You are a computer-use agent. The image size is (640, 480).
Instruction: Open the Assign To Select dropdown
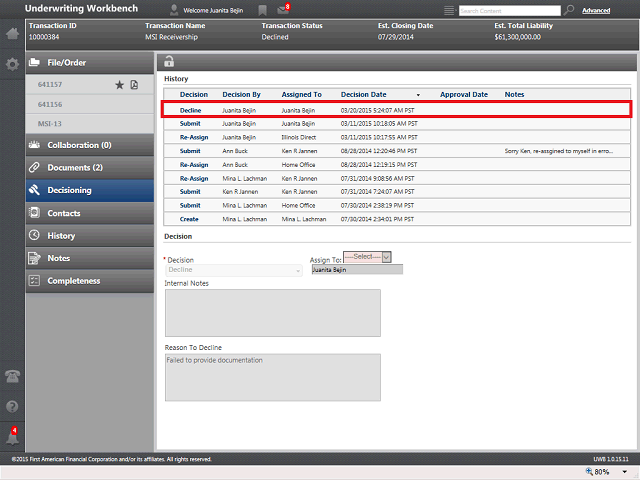coord(367,257)
